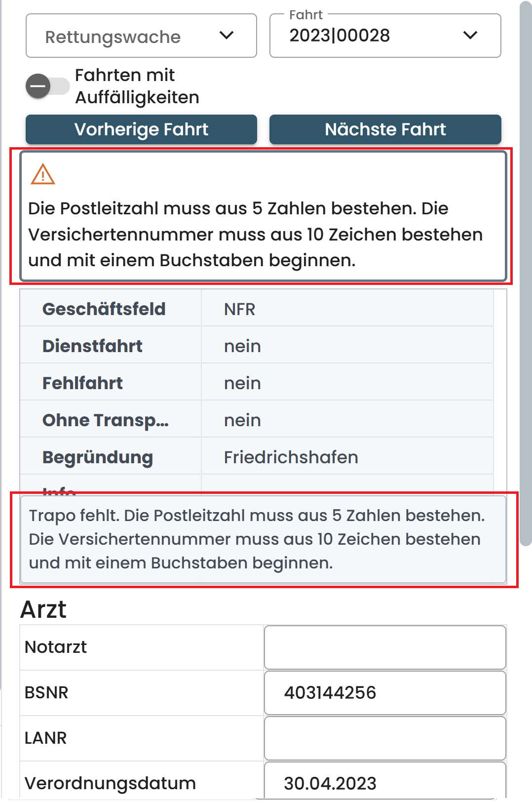
Task: Click the empty LANR input field
Action: [x=385, y=738]
